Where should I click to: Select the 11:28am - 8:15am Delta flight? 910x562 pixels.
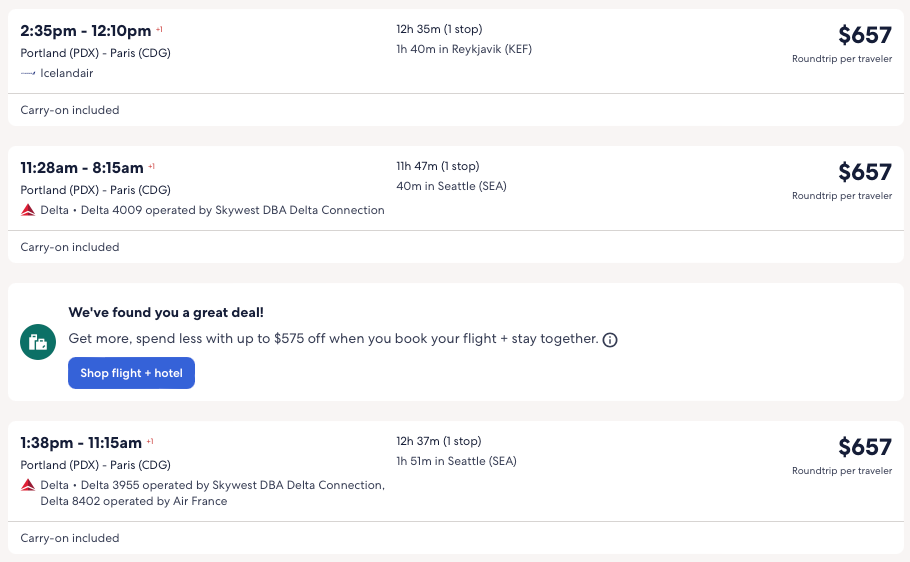pos(82,168)
